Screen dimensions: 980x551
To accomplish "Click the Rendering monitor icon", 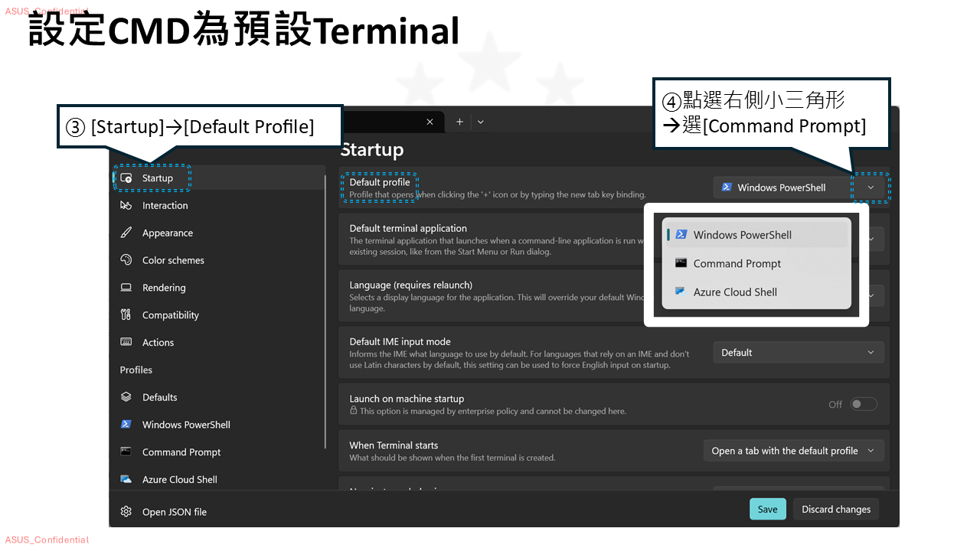I will tap(126, 288).
